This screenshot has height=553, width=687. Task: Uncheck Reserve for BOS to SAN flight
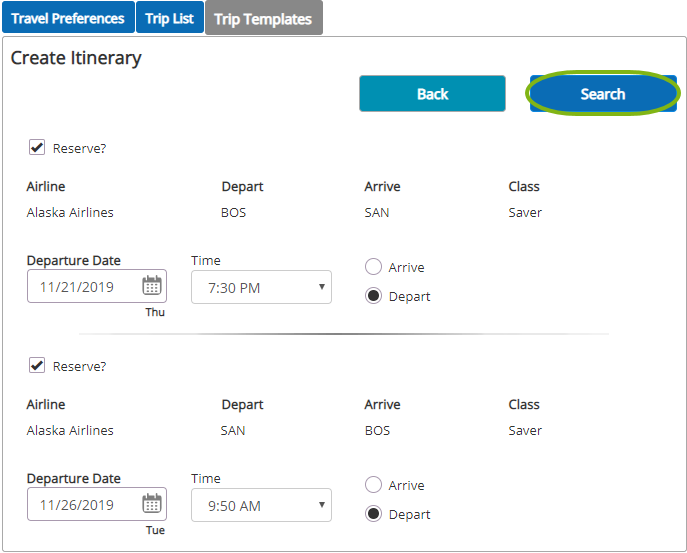[x=37, y=147]
